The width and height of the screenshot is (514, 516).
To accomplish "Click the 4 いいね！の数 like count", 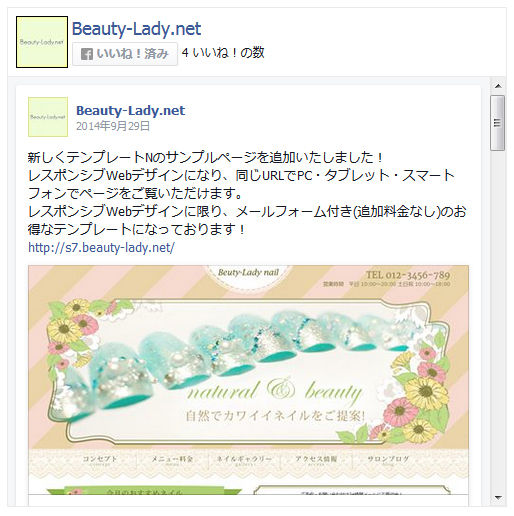I will pos(223,53).
